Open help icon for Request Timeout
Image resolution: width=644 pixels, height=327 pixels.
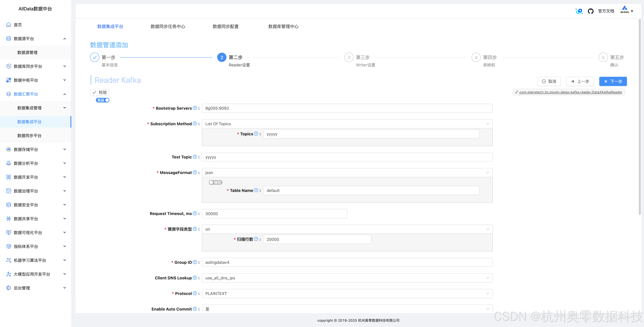tap(195, 213)
